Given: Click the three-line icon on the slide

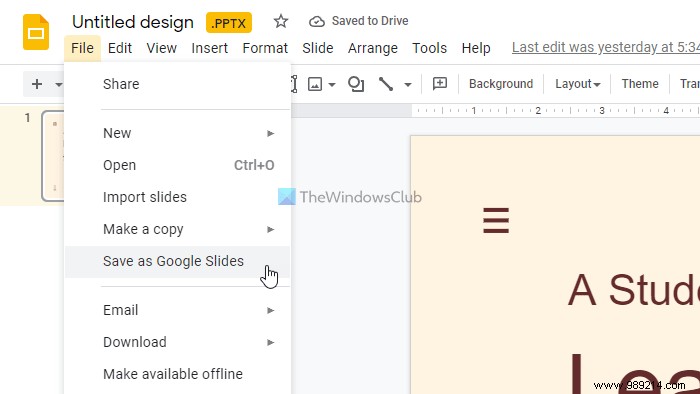Looking at the screenshot, I should 496,220.
